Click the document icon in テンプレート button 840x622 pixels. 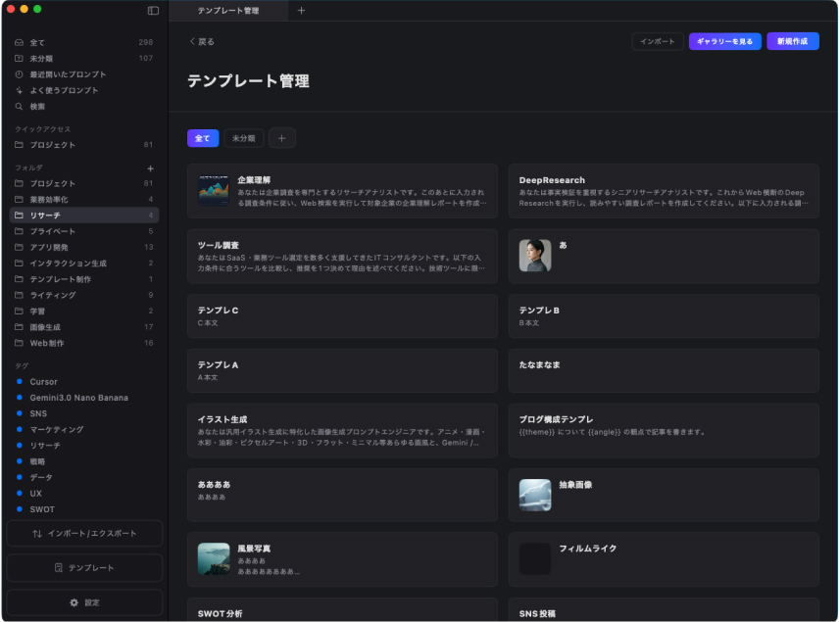[x=59, y=568]
